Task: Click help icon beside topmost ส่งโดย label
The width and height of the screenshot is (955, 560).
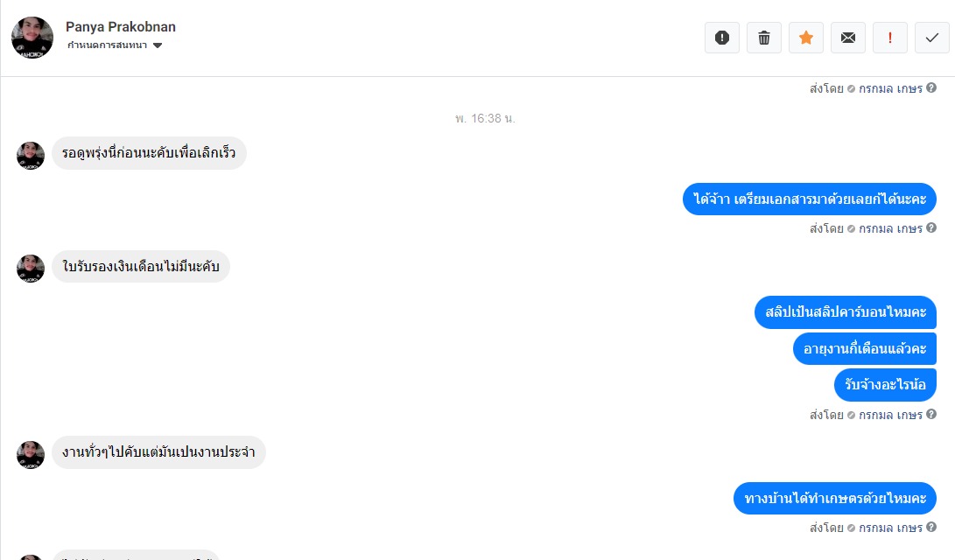Action: [931, 87]
